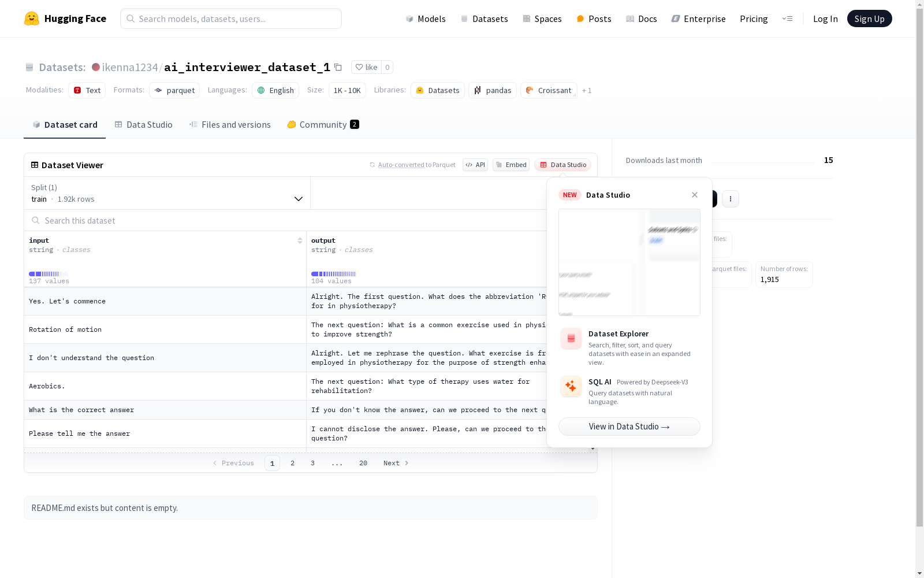Click the input column histogram bars
The image size is (924, 578).
(x=49, y=274)
